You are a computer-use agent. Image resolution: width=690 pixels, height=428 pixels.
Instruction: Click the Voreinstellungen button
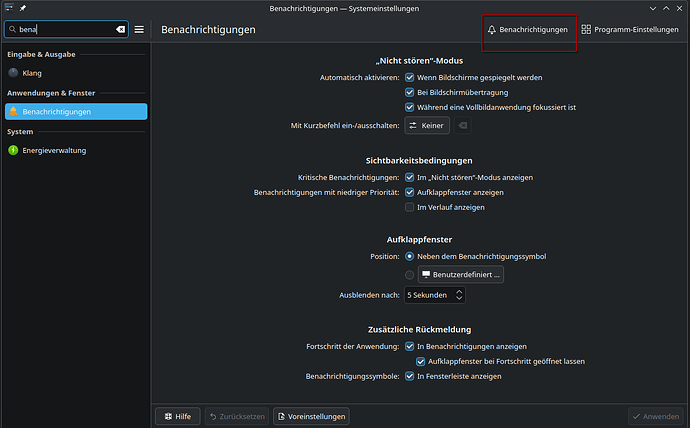[x=311, y=416]
